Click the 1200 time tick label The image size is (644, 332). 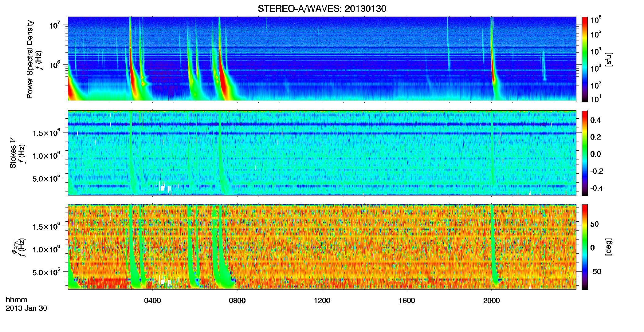click(x=322, y=301)
